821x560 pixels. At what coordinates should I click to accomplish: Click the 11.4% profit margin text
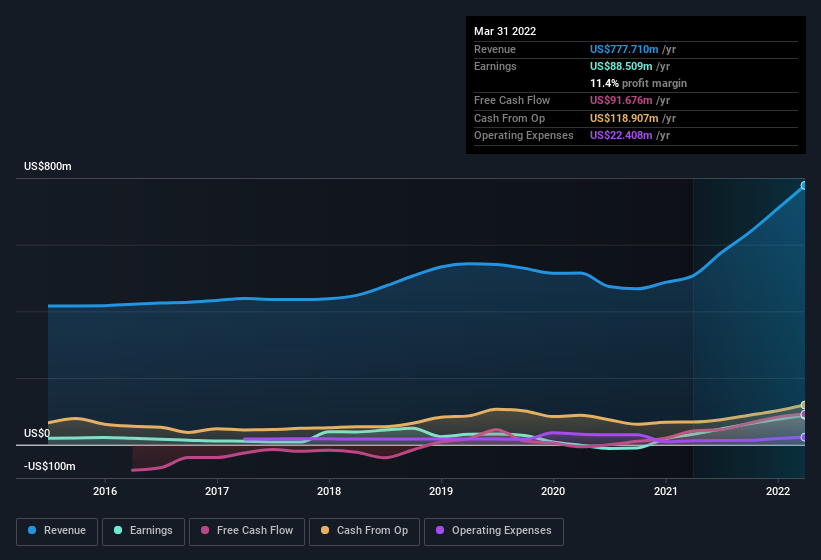pyautogui.click(x=638, y=83)
